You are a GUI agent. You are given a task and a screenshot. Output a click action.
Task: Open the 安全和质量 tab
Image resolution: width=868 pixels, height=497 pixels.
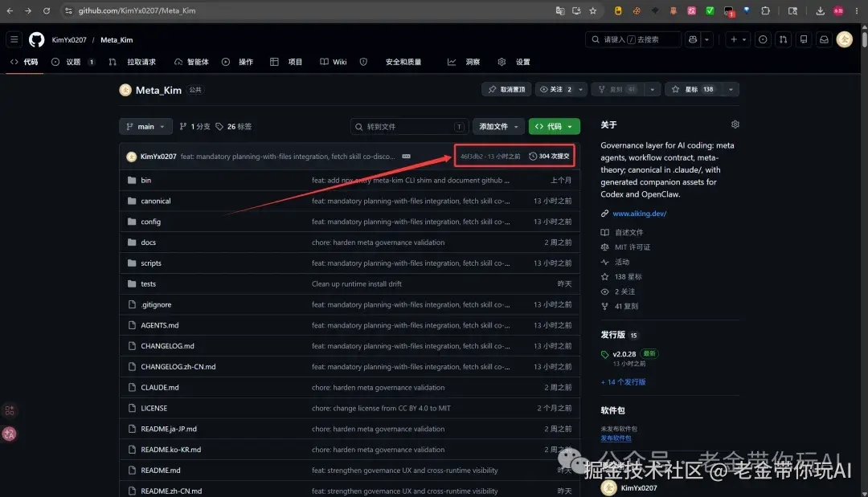tap(391, 62)
